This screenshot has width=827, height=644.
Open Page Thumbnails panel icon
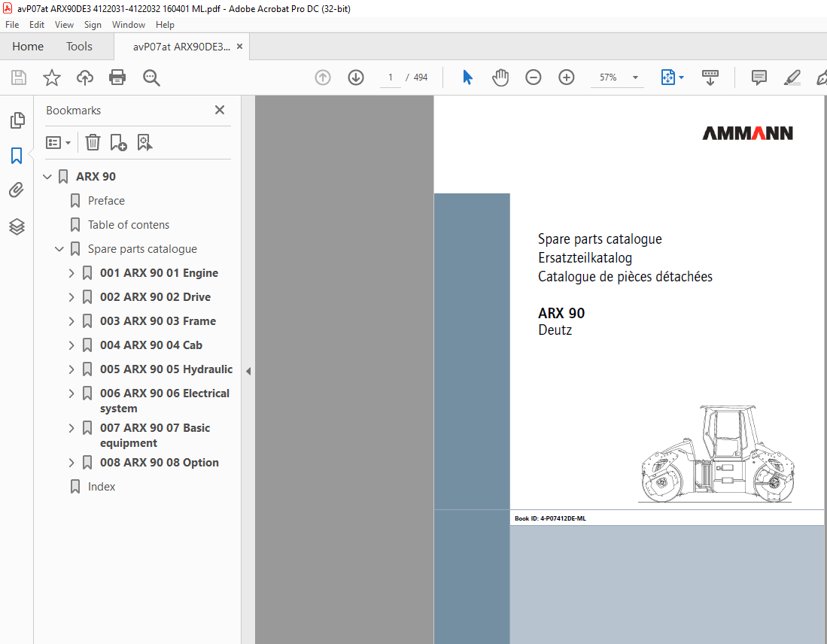[x=17, y=120]
